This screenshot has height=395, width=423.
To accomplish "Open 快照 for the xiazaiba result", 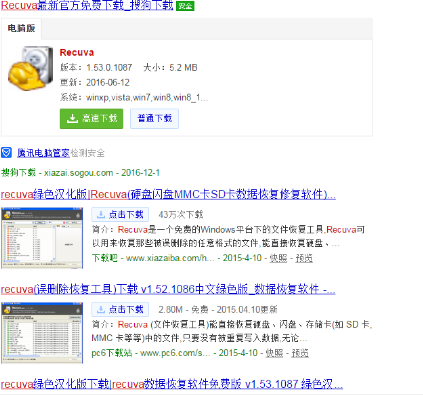I will pos(278,258).
